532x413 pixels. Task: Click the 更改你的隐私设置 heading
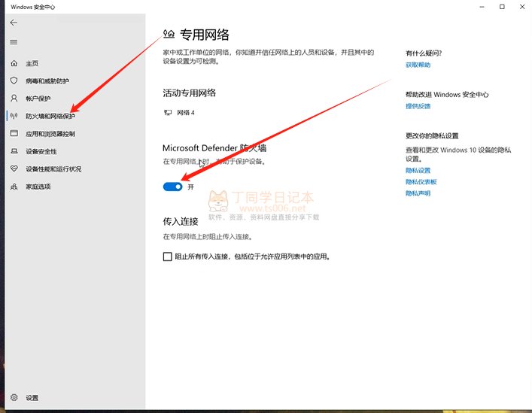[x=432, y=136]
